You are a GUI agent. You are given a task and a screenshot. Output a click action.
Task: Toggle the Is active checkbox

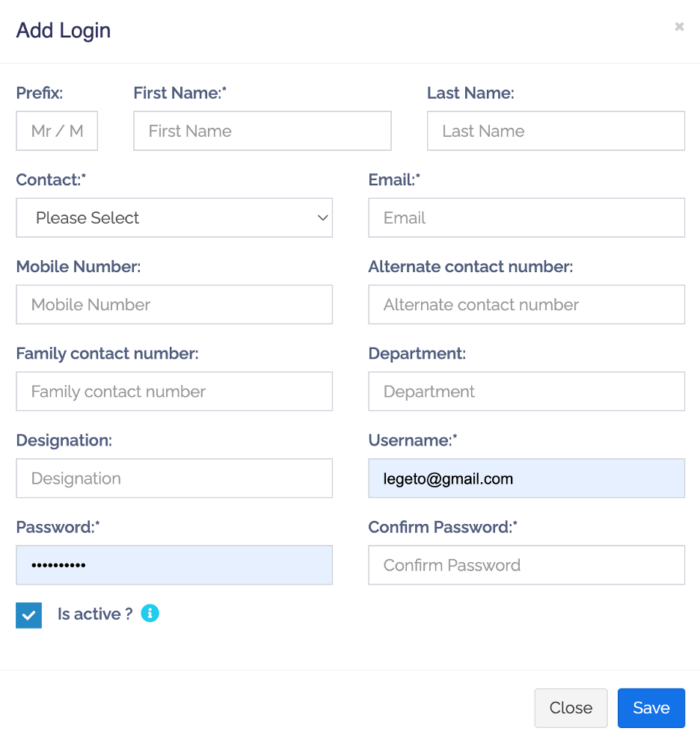(x=29, y=615)
